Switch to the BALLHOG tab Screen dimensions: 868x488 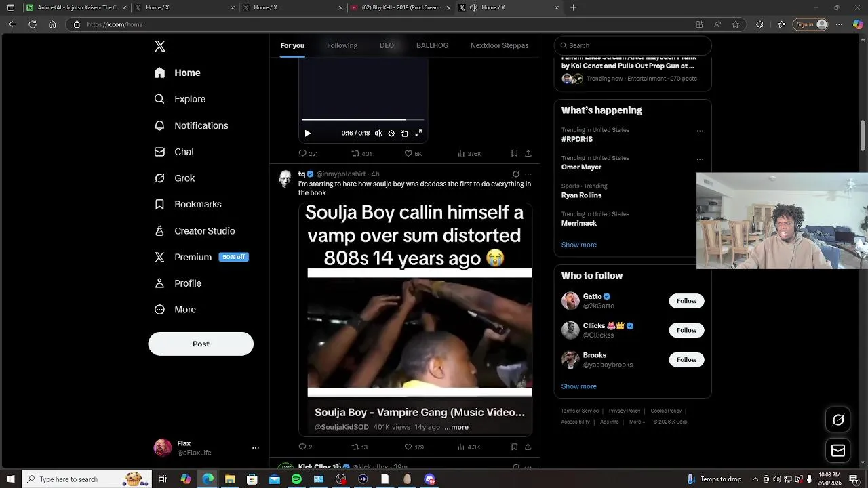[432, 45]
